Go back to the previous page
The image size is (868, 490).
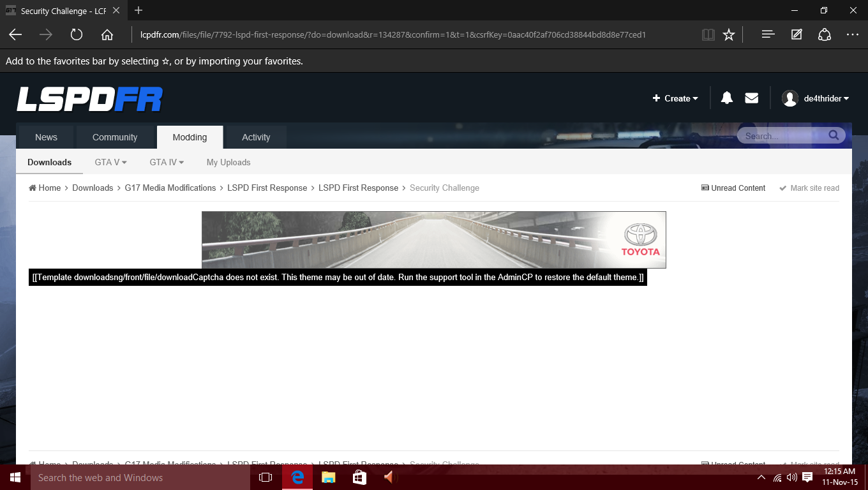pyautogui.click(x=15, y=34)
